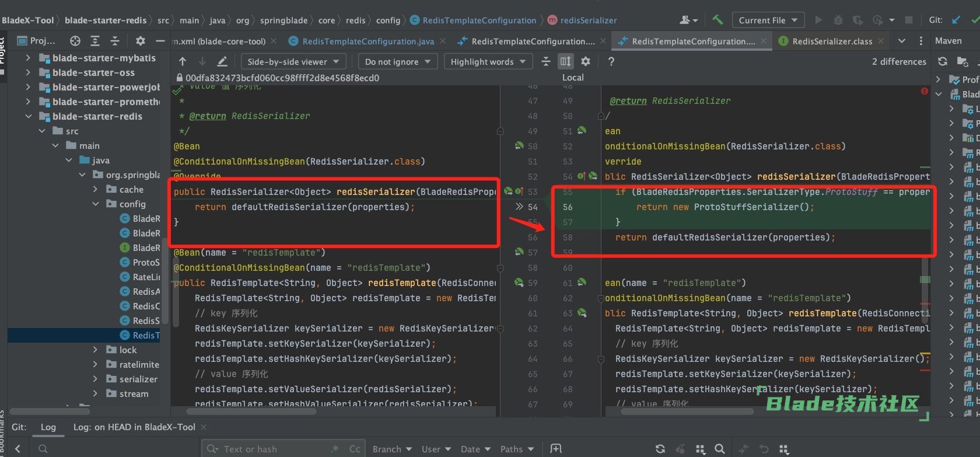Collapse blade-starter-redis folder
Image resolution: width=980 pixels, height=457 pixels.
click(x=28, y=116)
